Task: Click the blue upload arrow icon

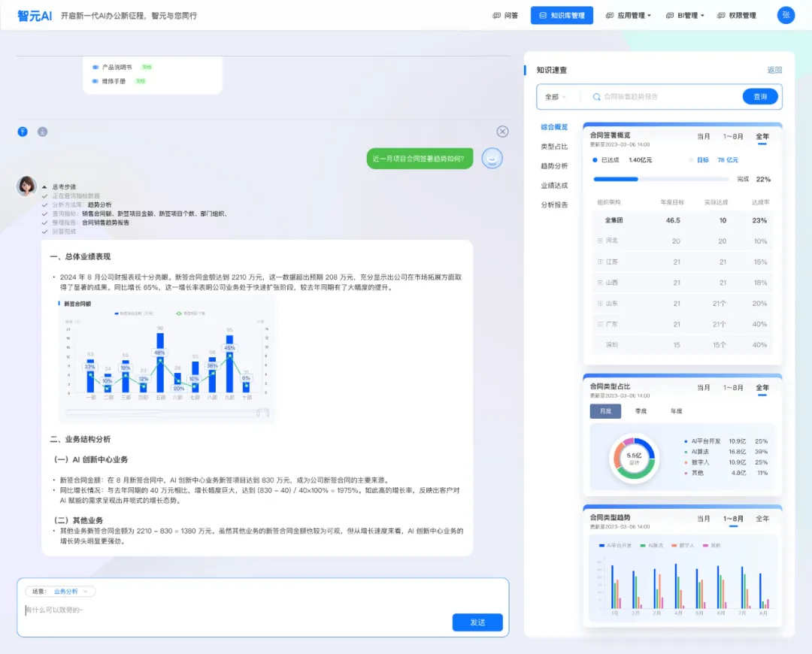Action: [23, 132]
